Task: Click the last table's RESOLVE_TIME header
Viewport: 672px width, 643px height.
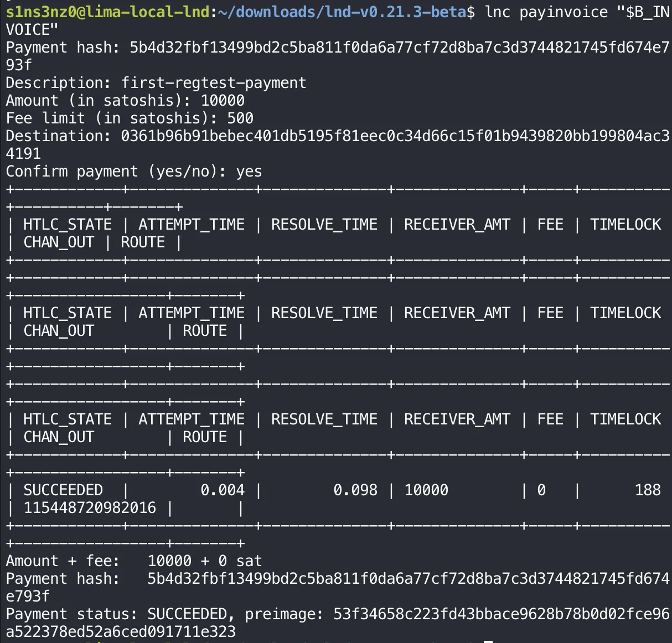Action: (x=324, y=419)
